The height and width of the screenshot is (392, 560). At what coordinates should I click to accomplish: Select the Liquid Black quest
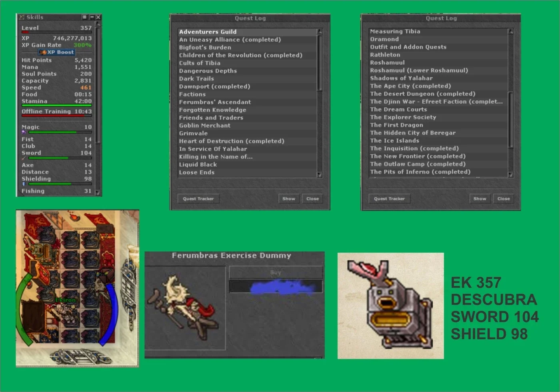coord(247,164)
